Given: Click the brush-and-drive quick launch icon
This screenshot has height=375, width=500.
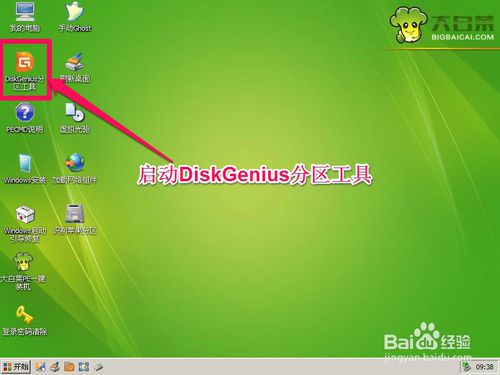Looking at the screenshot, I should (x=55, y=367).
